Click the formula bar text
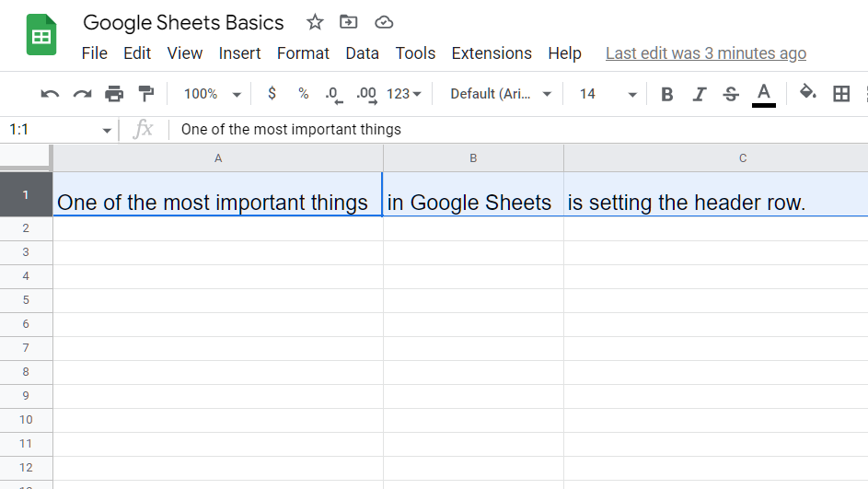Screen dimensions: 868x489 click(x=291, y=130)
